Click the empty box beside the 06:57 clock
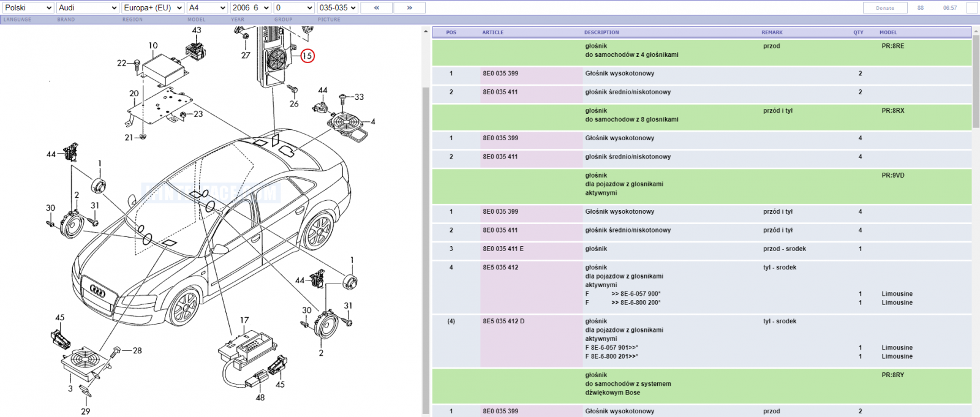Viewport: 980px width, 417px height. (x=972, y=8)
